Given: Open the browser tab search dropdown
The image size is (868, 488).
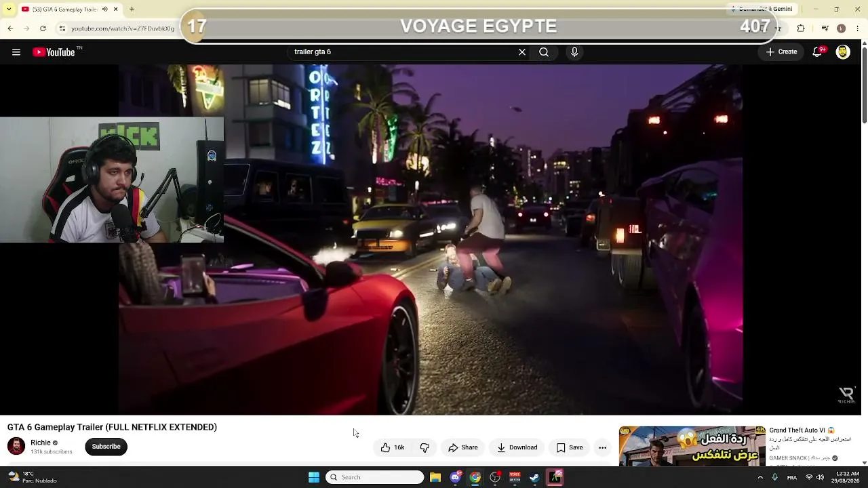Looking at the screenshot, I should 8,9.
